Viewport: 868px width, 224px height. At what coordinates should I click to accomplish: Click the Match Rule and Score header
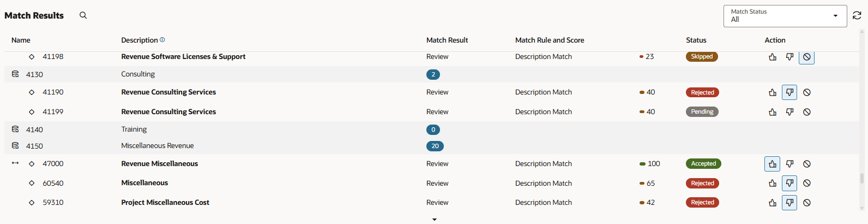(x=550, y=40)
